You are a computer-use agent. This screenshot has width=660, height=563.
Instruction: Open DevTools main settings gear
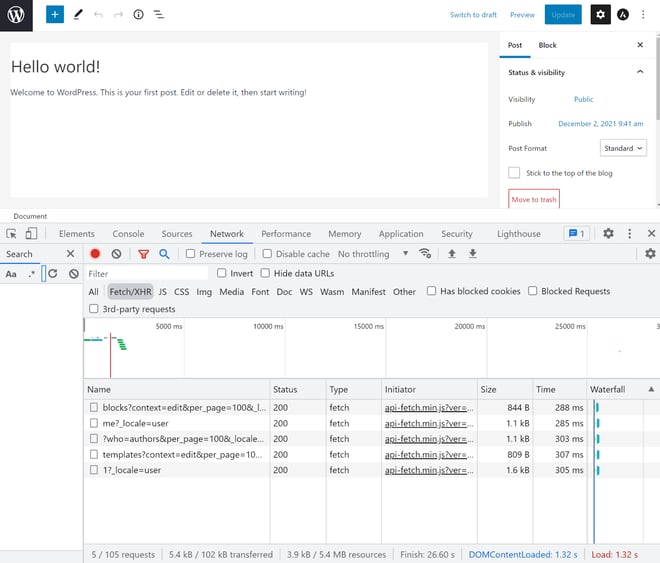tap(608, 233)
